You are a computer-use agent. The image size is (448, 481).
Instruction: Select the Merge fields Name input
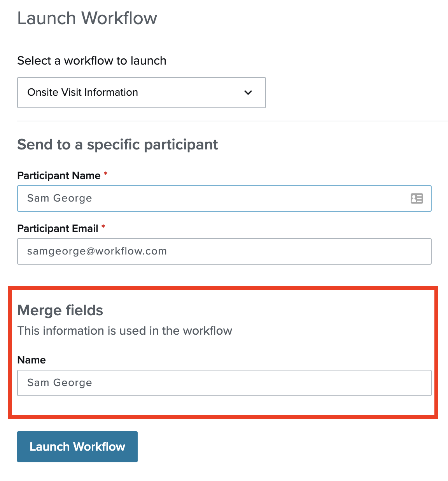(x=224, y=383)
